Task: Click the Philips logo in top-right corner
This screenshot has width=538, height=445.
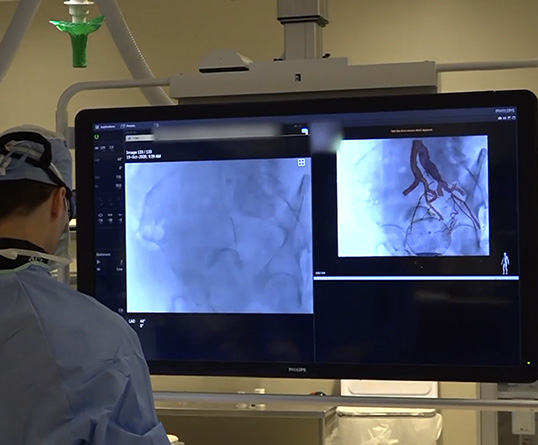Action: tap(505, 111)
